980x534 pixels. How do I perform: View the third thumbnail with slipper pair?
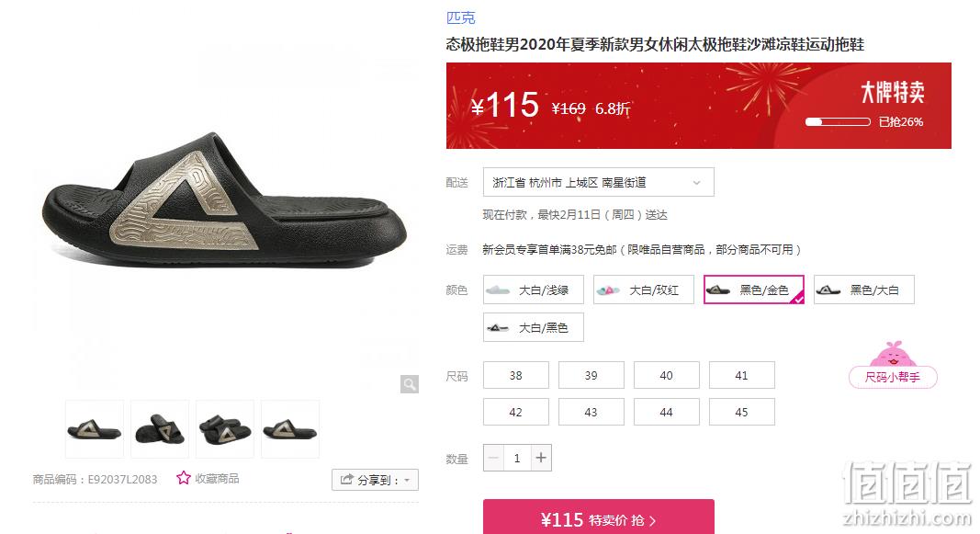[224, 429]
